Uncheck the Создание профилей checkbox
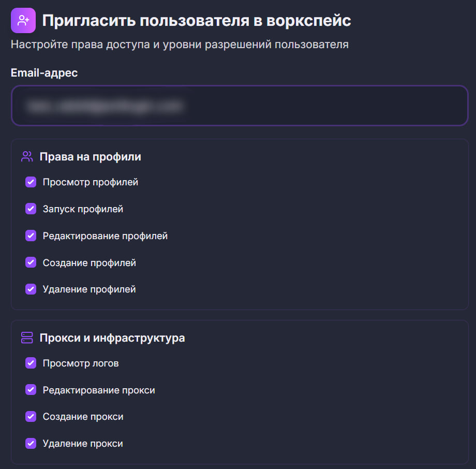The width and height of the screenshot is (476, 469). [31, 262]
